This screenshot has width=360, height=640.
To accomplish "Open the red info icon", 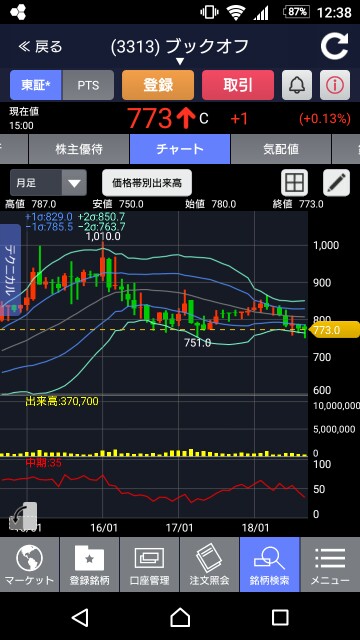I will tap(335, 85).
